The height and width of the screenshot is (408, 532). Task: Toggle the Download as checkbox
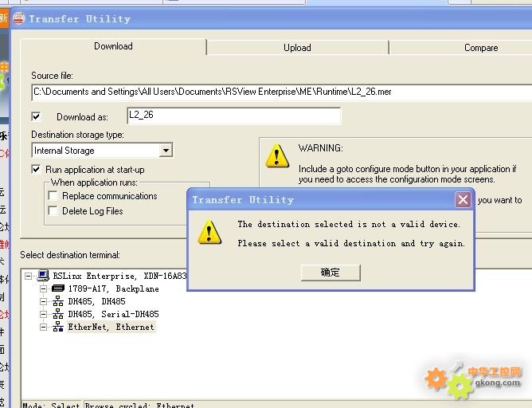(36, 116)
